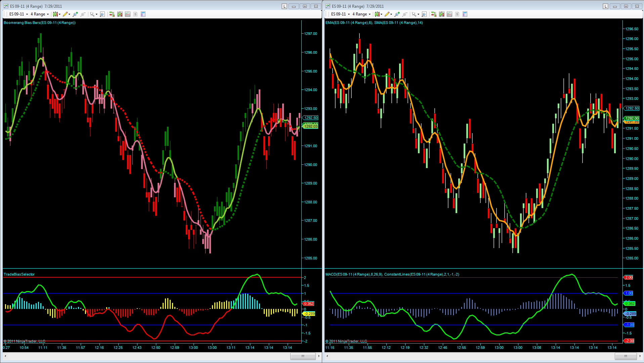Screen dimensions: 644x363
Task: Click blue -1.00 constant line marker in right panel
Action: point(629,325)
